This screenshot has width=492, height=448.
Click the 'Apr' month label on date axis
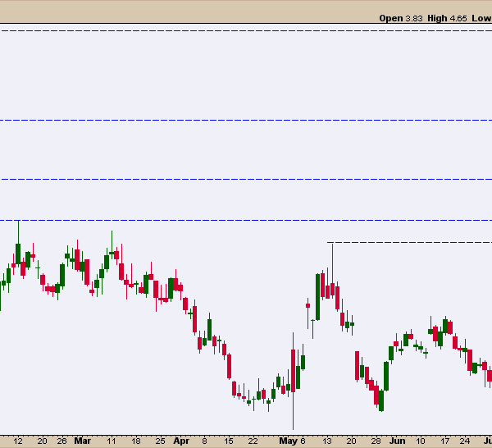[181, 441]
